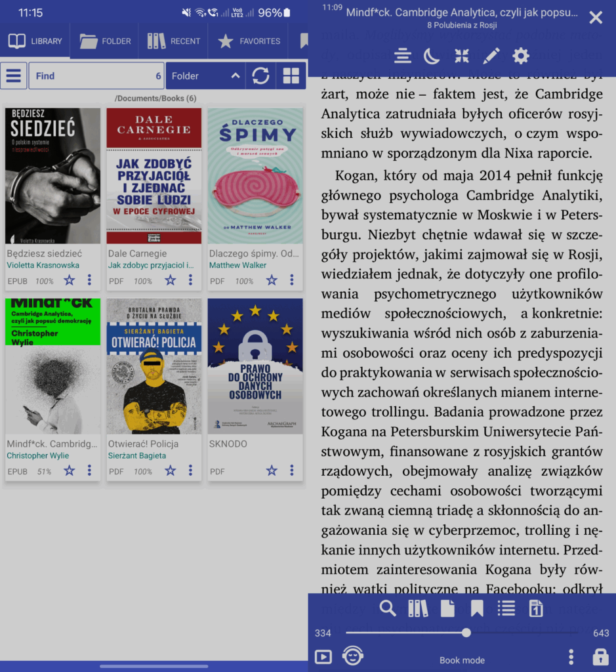Open Otwierać! Policja book cover
Image resolution: width=616 pixels, height=672 pixels.
(x=154, y=366)
